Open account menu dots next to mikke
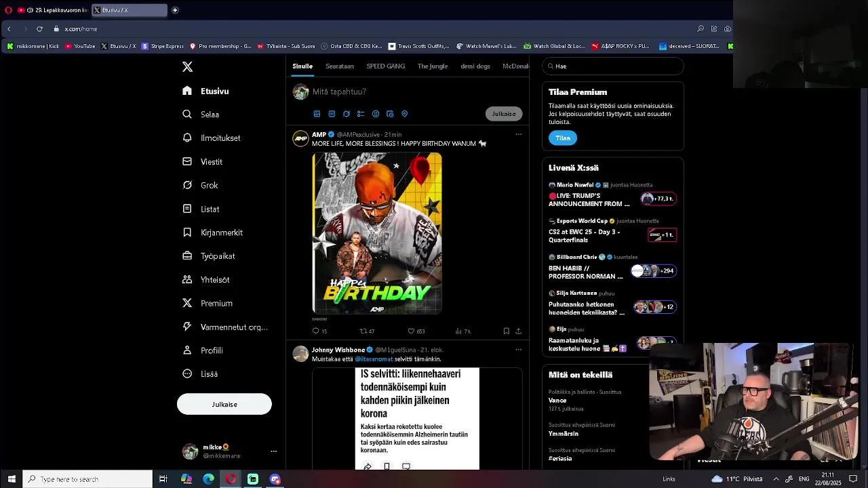 click(274, 451)
